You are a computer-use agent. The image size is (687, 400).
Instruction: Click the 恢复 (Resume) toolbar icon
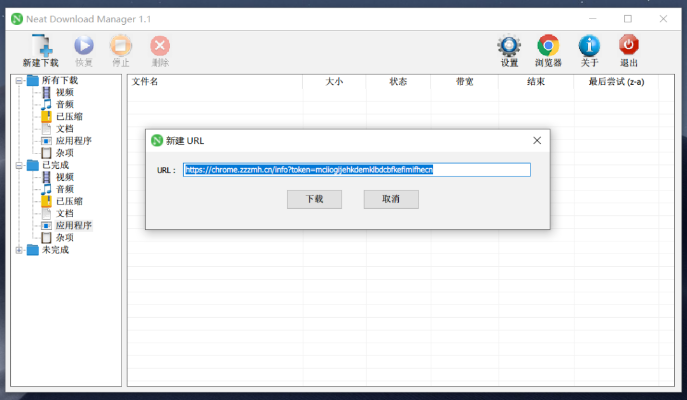point(84,46)
